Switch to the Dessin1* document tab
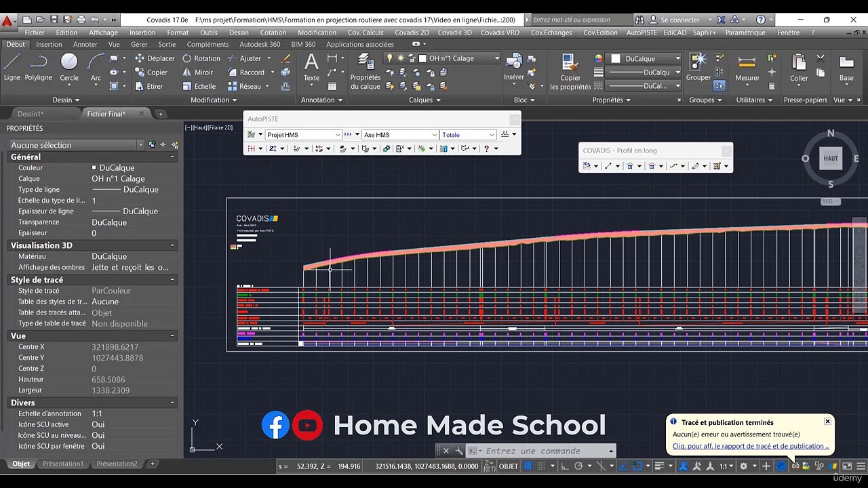 coord(31,114)
